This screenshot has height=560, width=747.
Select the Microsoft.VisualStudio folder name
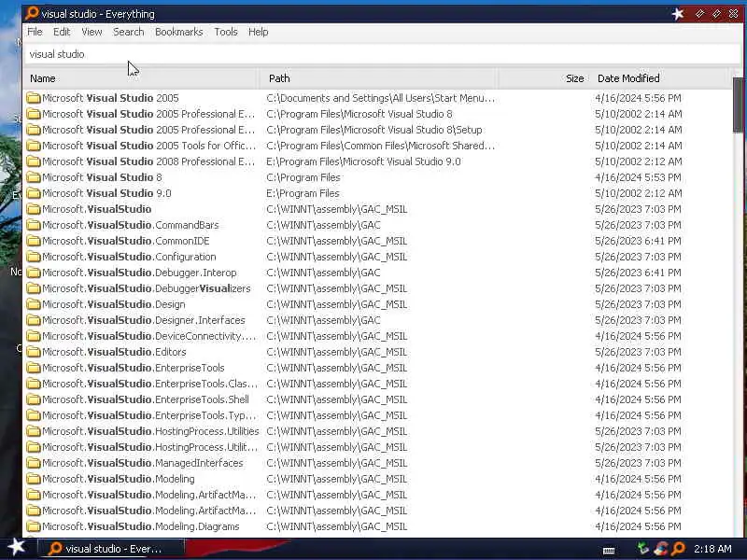97,209
